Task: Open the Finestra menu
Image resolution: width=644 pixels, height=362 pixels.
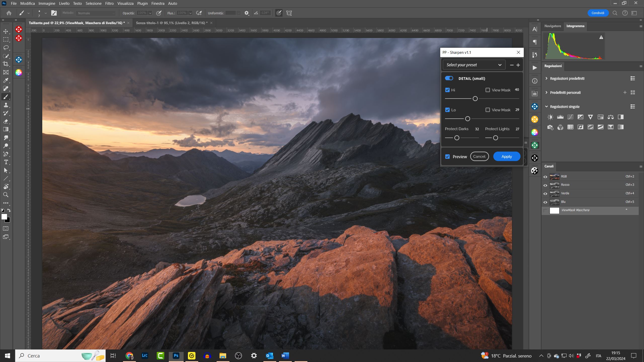Action: coord(157,4)
